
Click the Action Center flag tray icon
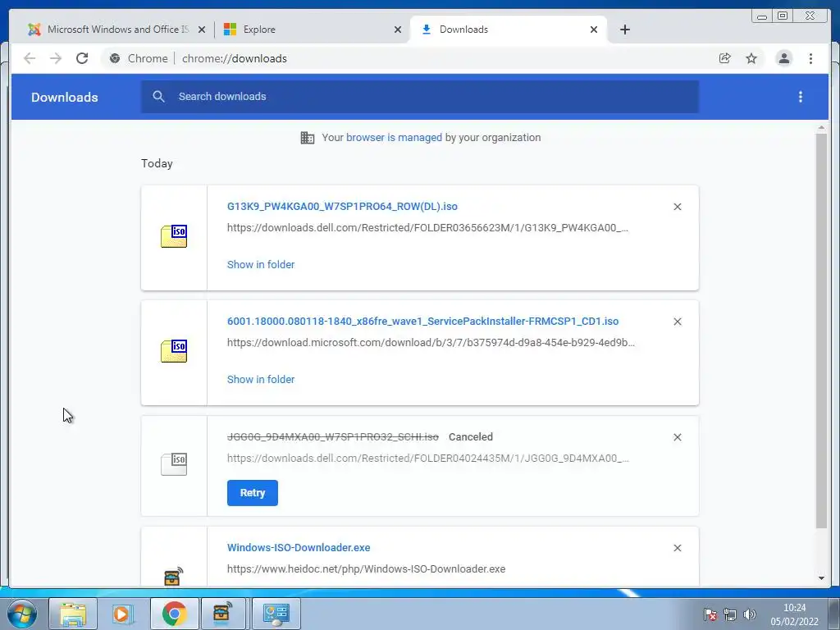point(710,614)
